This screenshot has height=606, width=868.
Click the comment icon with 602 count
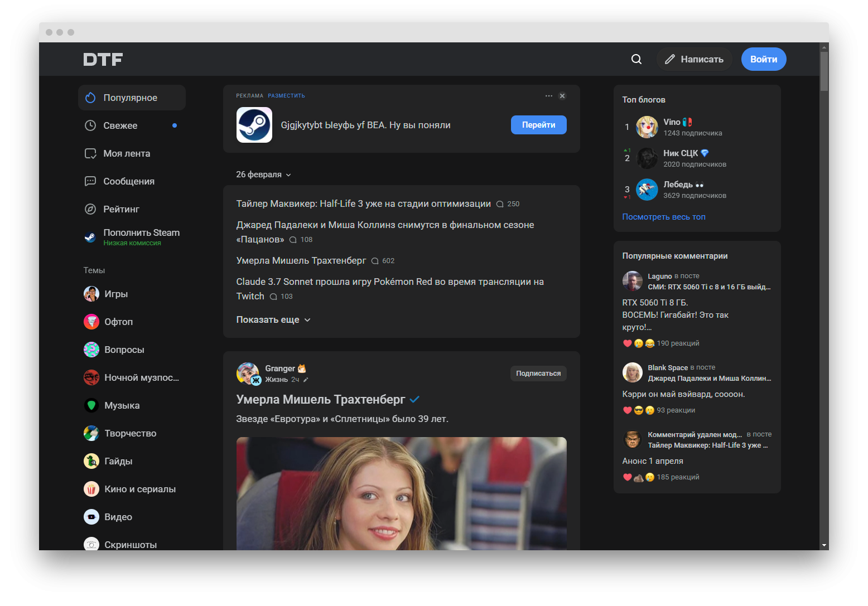[x=375, y=261]
